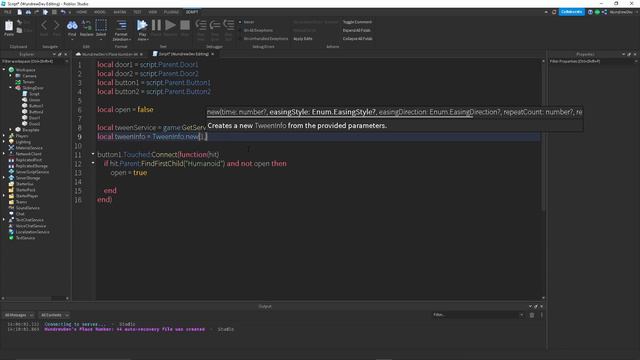Click Collapse All Folds
640x360 pixels.
click(x=358, y=38)
